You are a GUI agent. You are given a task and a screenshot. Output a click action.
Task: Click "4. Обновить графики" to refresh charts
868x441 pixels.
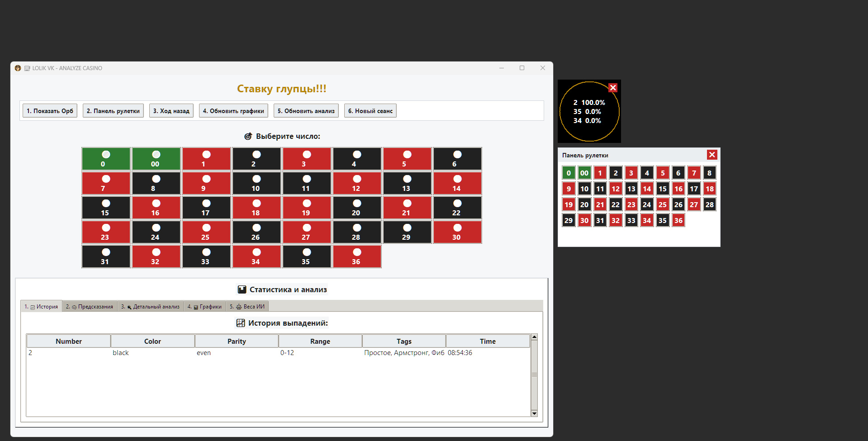[233, 111]
